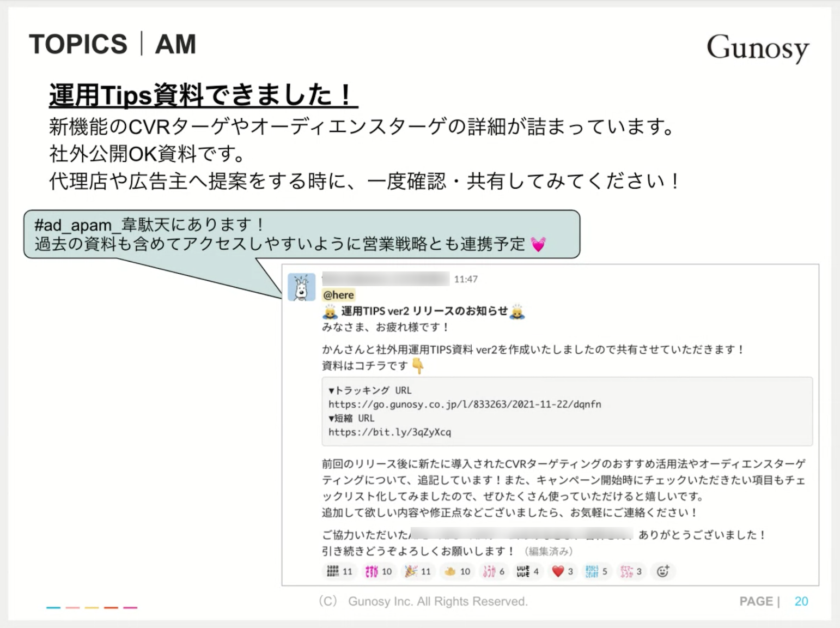Open the go.gunosy.co.jp tracking URL

point(465,404)
